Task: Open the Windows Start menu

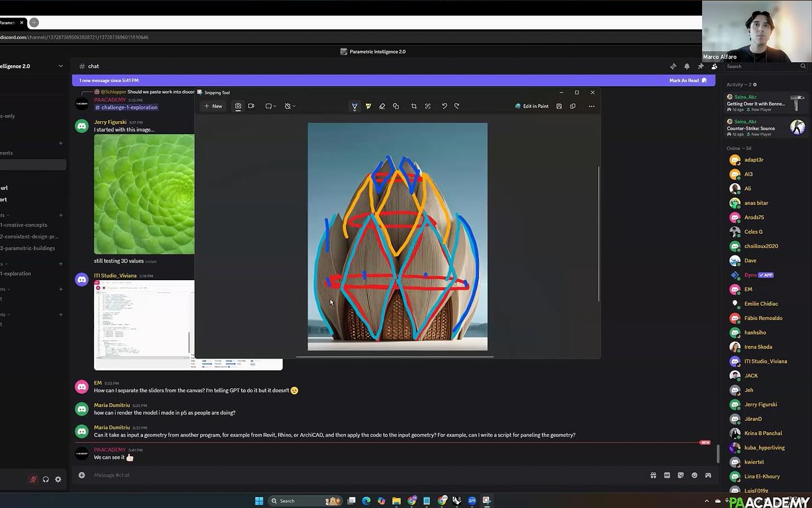Action: tap(259, 501)
